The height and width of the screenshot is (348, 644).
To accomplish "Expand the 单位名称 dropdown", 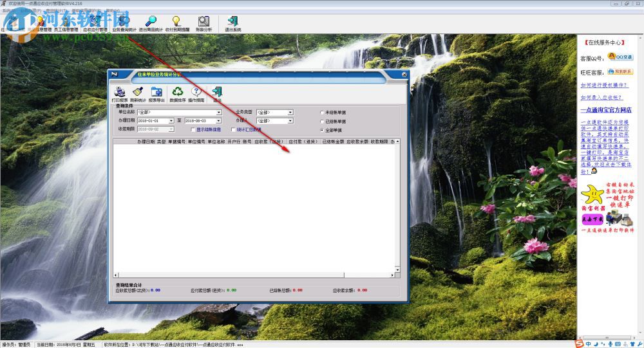I will (x=219, y=112).
